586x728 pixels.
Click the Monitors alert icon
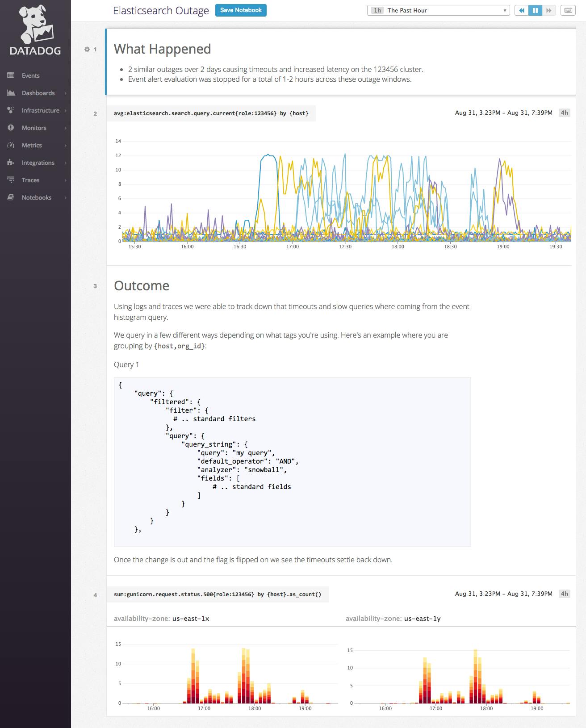pyautogui.click(x=11, y=128)
